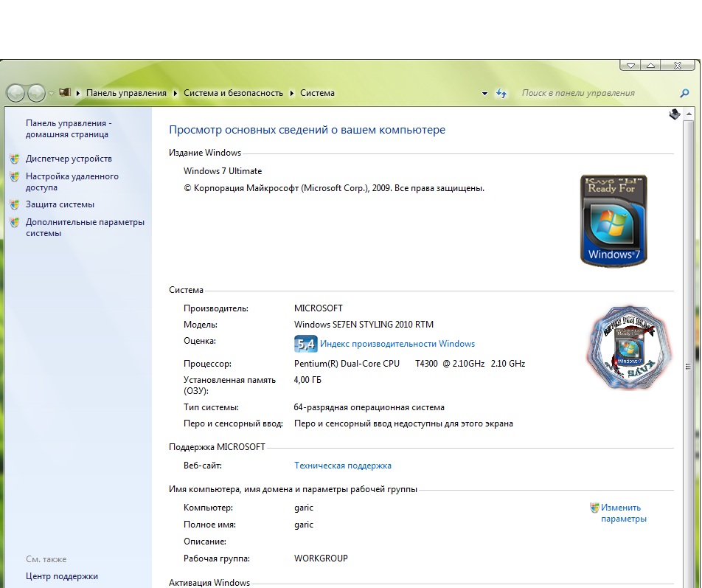Viewport: 702px width, 588px height.
Task: Open Диспетчер устройств
Action: click(69, 159)
